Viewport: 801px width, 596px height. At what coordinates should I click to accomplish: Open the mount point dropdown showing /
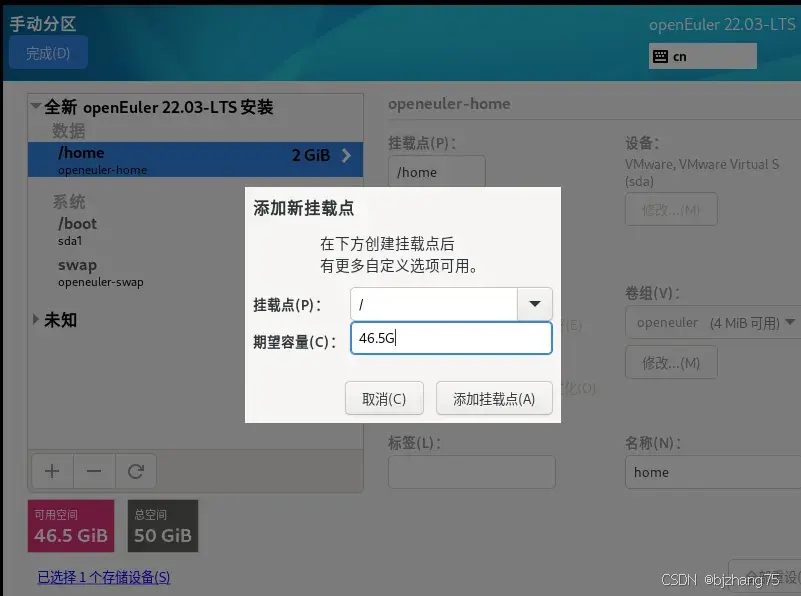click(534, 303)
